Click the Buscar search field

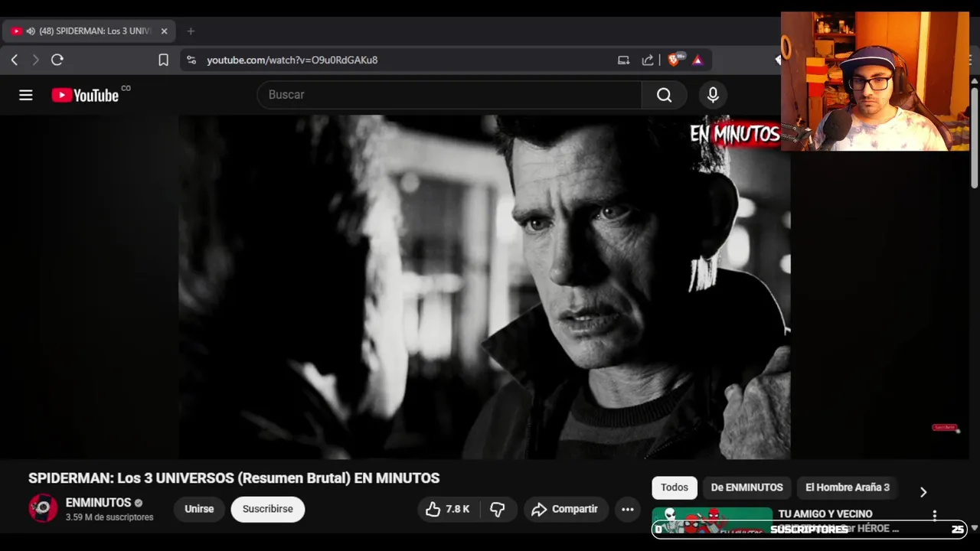tap(449, 95)
